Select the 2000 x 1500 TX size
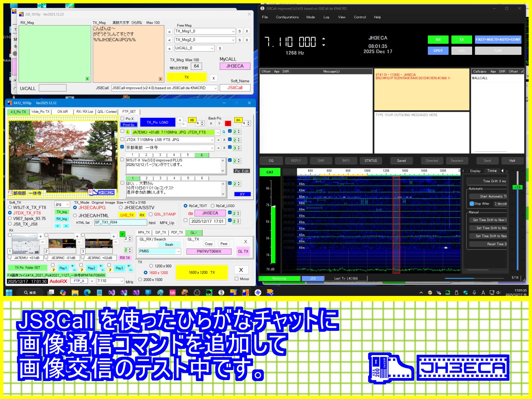532x399 pixels. [140, 280]
